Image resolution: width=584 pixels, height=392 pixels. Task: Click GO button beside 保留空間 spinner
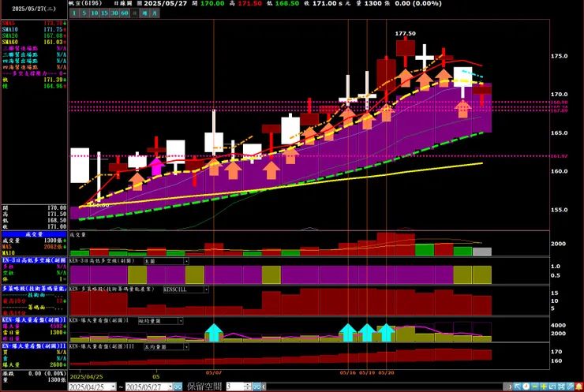(x=256, y=387)
